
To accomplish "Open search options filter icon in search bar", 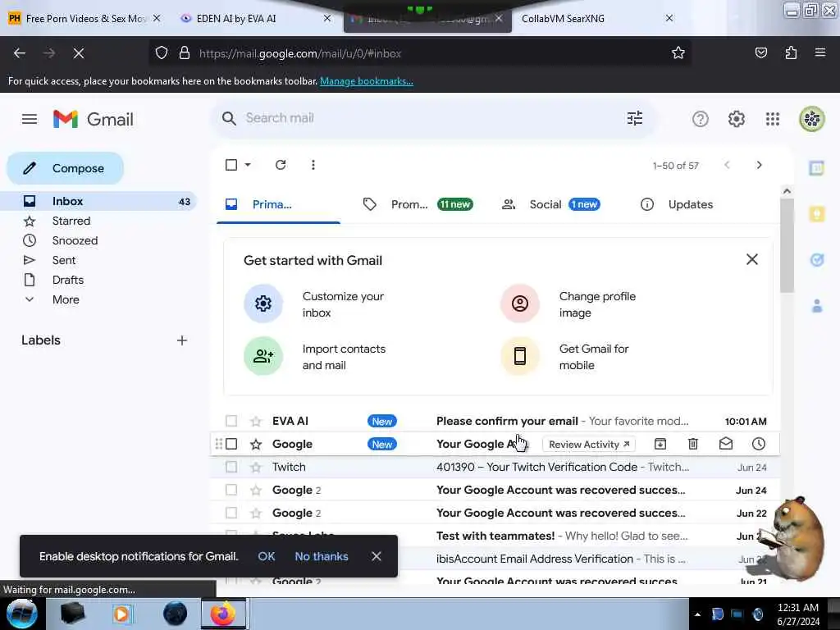I will (635, 118).
